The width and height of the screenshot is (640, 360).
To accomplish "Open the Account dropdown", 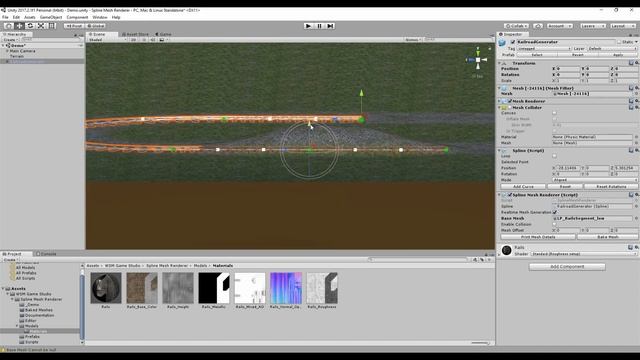I will click(x=559, y=26).
